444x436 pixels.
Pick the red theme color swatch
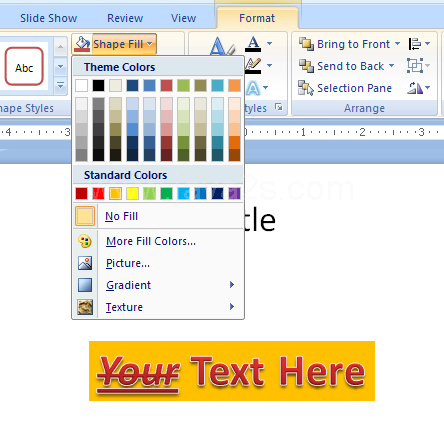pyautogui.click(x=166, y=85)
